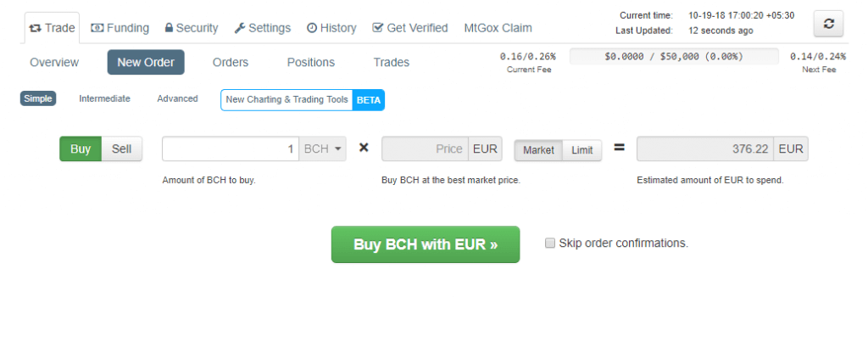Open the Positions sub-tab
This screenshot has width=868, height=353.
(x=311, y=62)
